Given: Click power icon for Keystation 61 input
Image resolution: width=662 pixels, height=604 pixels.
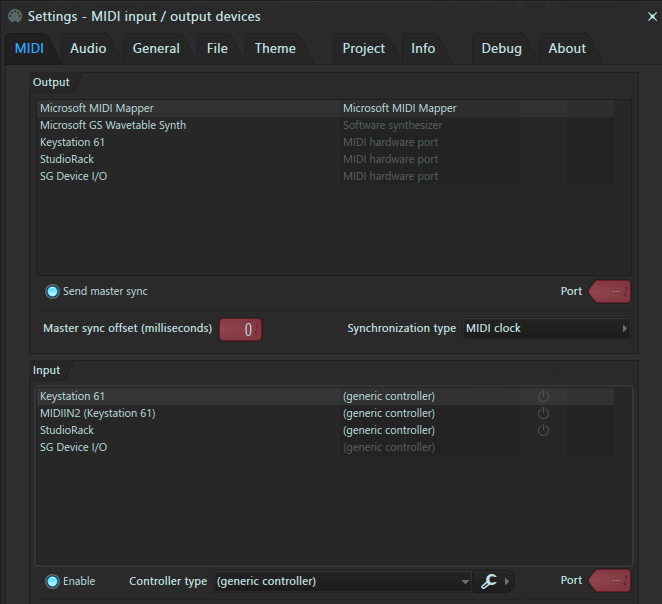Looking at the screenshot, I should click(x=543, y=397).
